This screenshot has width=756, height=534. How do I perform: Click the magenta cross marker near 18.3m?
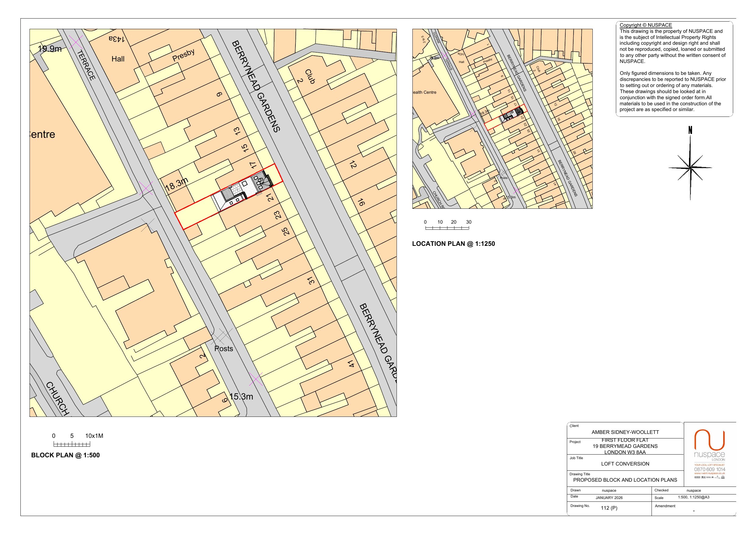point(146,188)
